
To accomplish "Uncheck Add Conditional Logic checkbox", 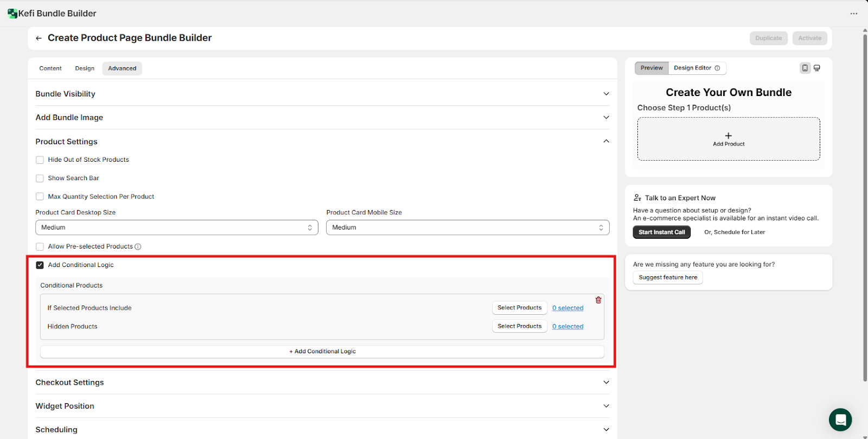I will pos(40,265).
